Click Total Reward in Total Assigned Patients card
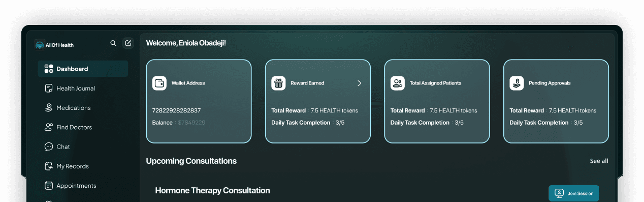Image resolution: width=644 pixels, height=202 pixels. [x=408, y=110]
